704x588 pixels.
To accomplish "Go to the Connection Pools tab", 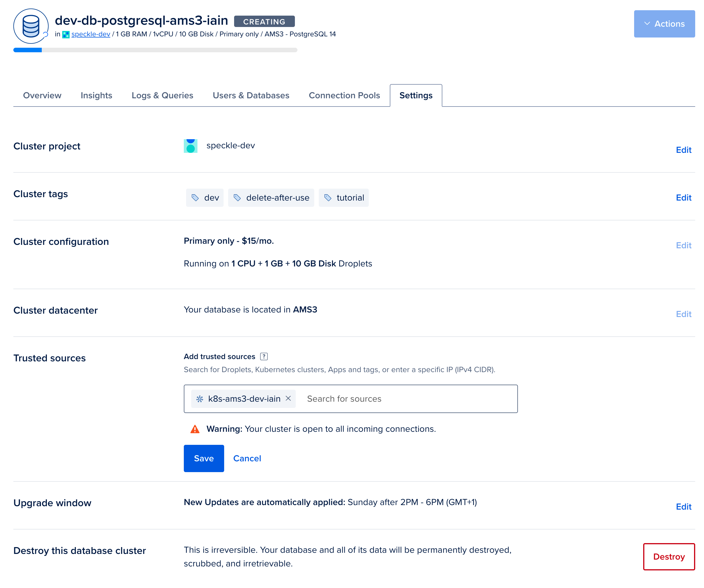I will pos(344,95).
